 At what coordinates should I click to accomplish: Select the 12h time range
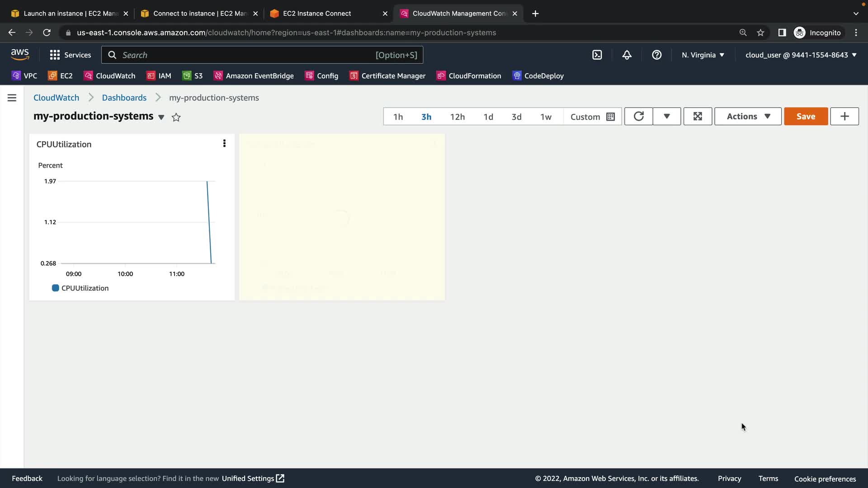click(x=457, y=117)
